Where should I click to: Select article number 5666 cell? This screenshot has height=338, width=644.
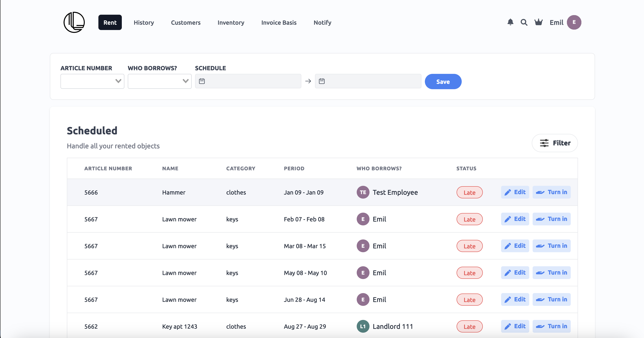click(x=91, y=192)
